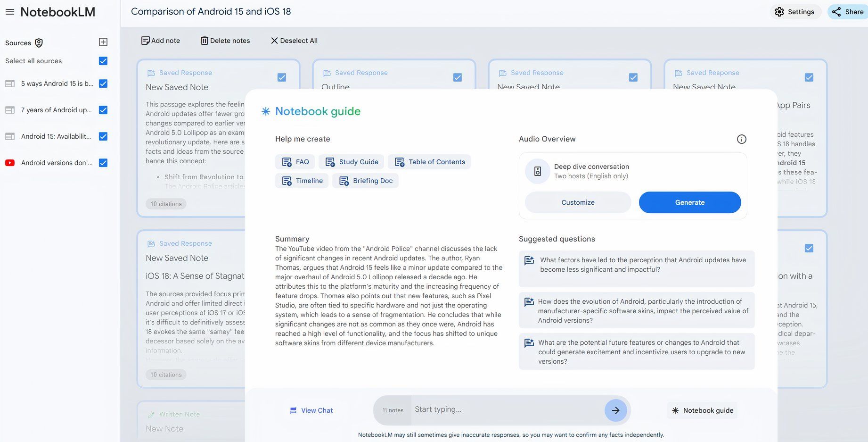
Task: Click the add source plus icon
Action: tap(103, 42)
